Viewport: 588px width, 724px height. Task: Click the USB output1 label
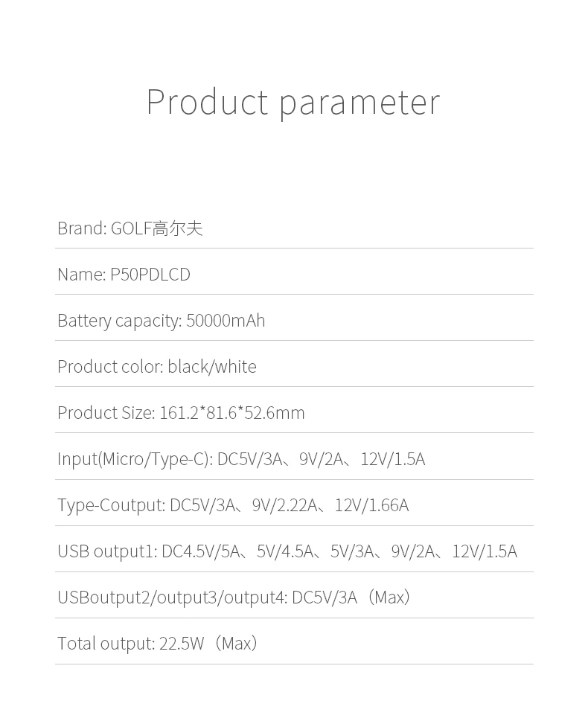coord(107,551)
